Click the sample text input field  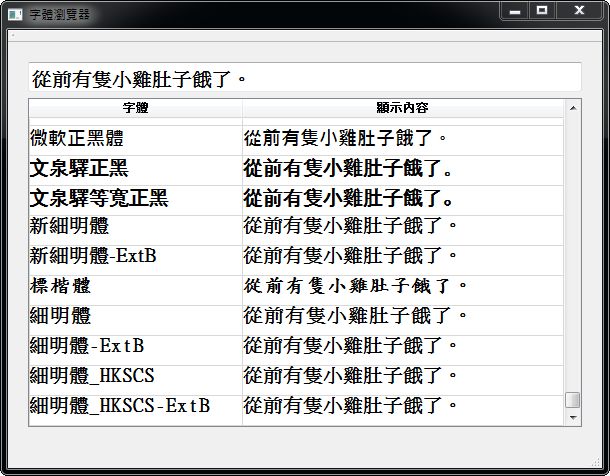pyautogui.click(x=305, y=77)
